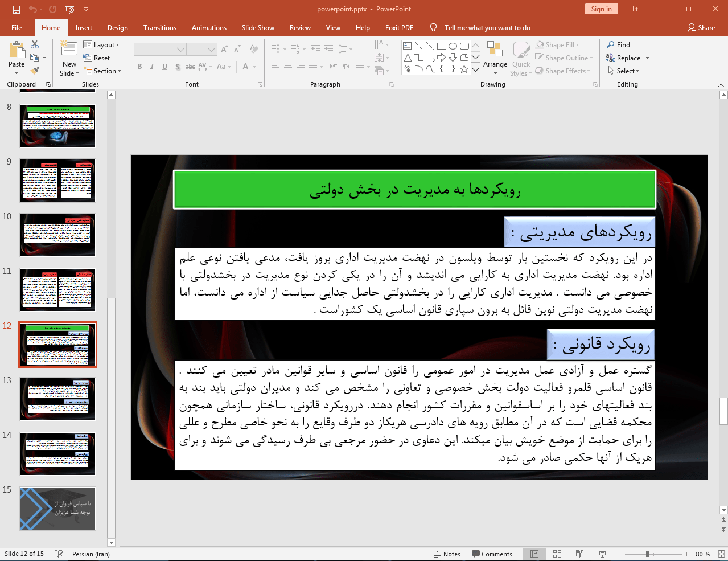Click the Cut scissors icon
Image resolution: width=728 pixels, height=561 pixels.
(35, 44)
